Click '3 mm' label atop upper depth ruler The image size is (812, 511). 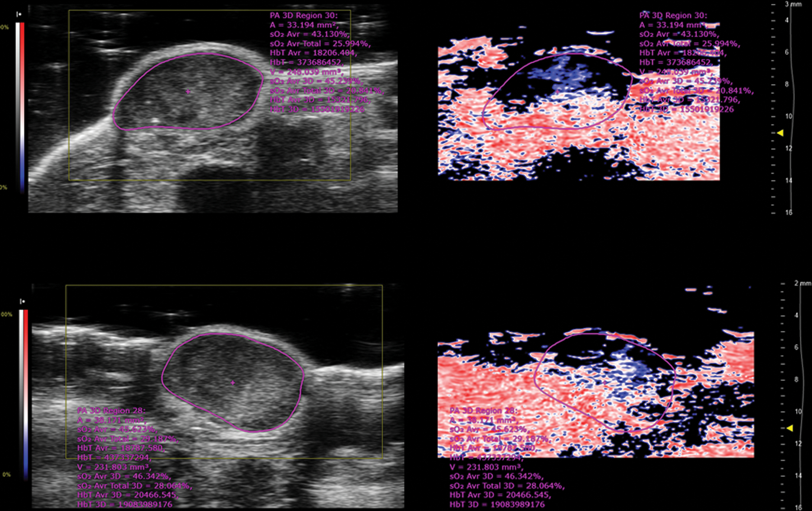pyautogui.click(x=794, y=4)
